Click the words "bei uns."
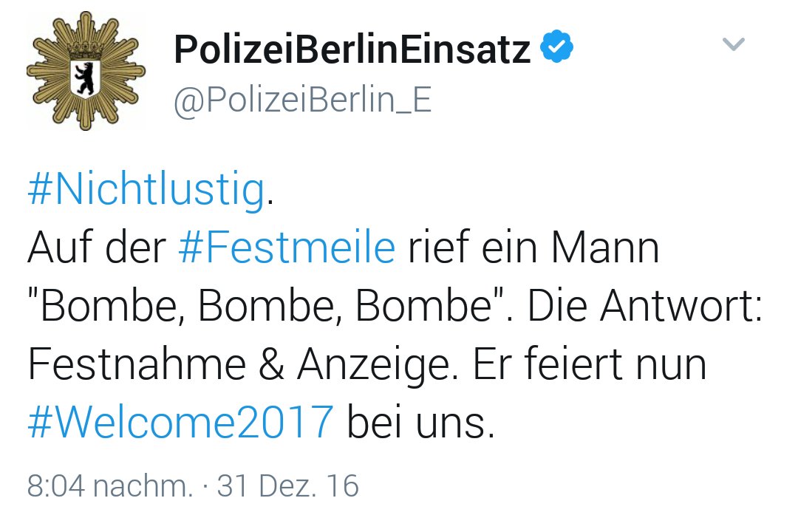The height and width of the screenshot is (532, 798). click(420, 423)
